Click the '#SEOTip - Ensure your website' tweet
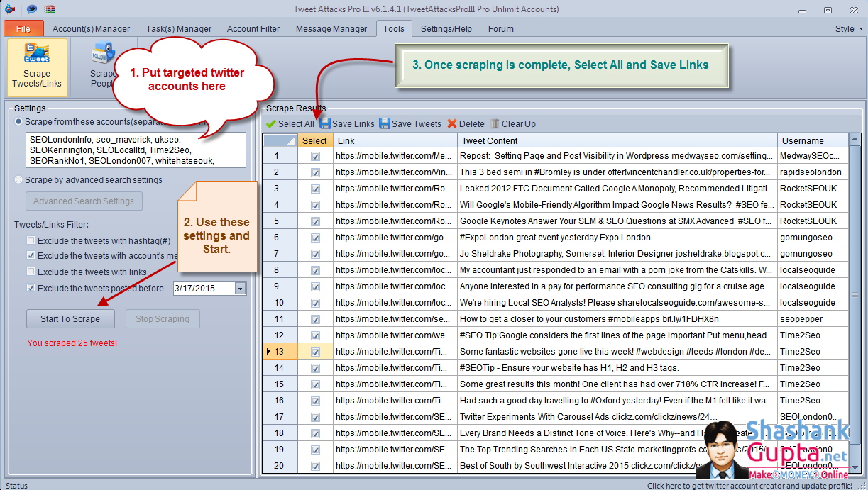Image resolution: width=868 pixels, height=490 pixels. (x=617, y=368)
